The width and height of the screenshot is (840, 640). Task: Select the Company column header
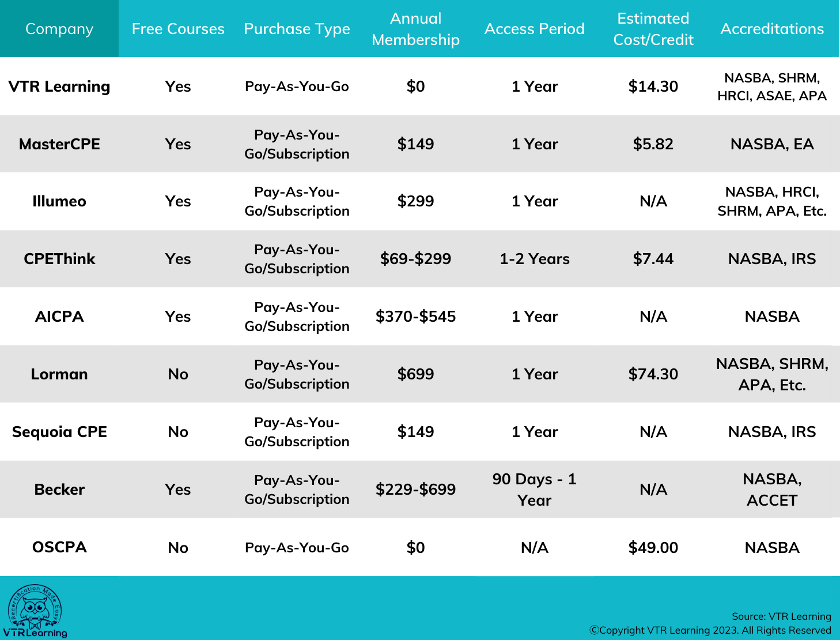(x=59, y=29)
